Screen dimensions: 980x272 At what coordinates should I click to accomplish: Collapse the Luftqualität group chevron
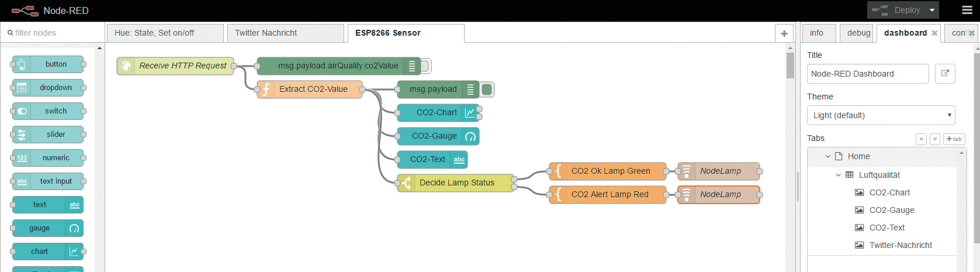pyautogui.click(x=838, y=175)
